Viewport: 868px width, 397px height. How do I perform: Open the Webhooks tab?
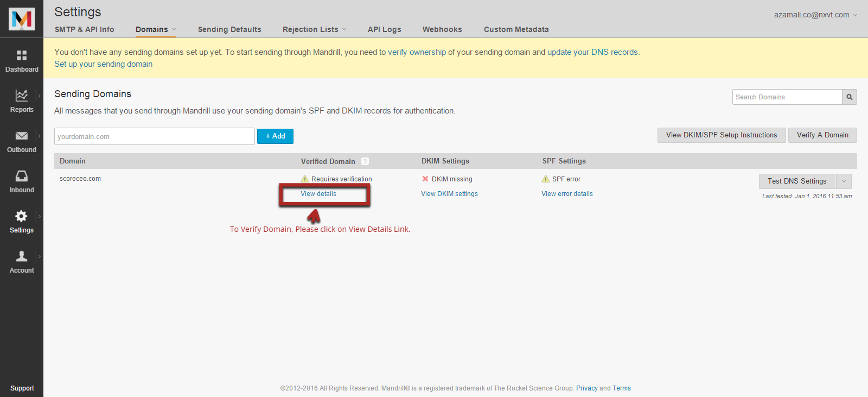[x=442, y=29]
